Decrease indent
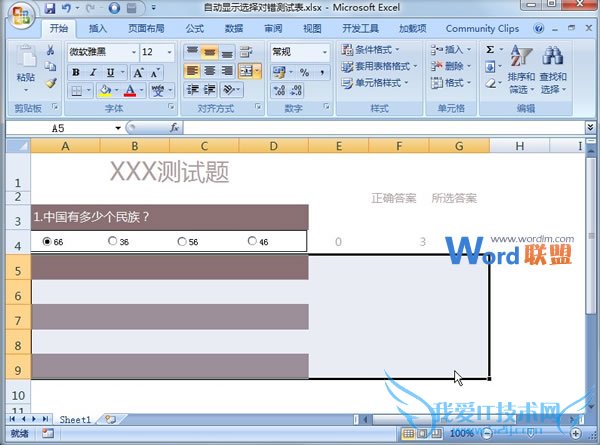The height and width of the screenshot is (445, 600). pos(192,90)
